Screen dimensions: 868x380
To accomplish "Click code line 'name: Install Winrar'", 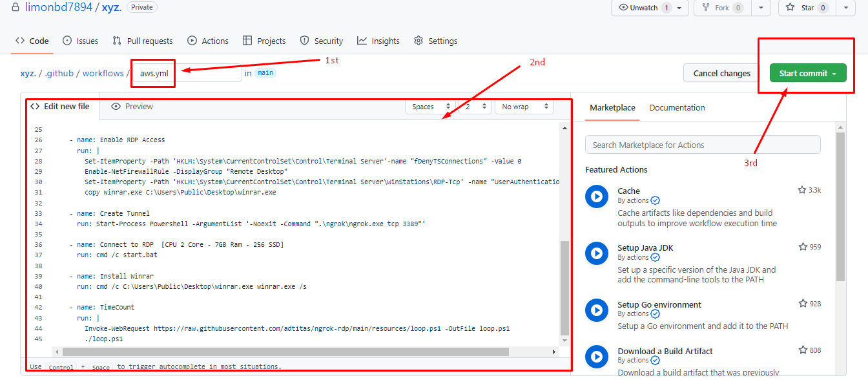I will click(111, 276).
